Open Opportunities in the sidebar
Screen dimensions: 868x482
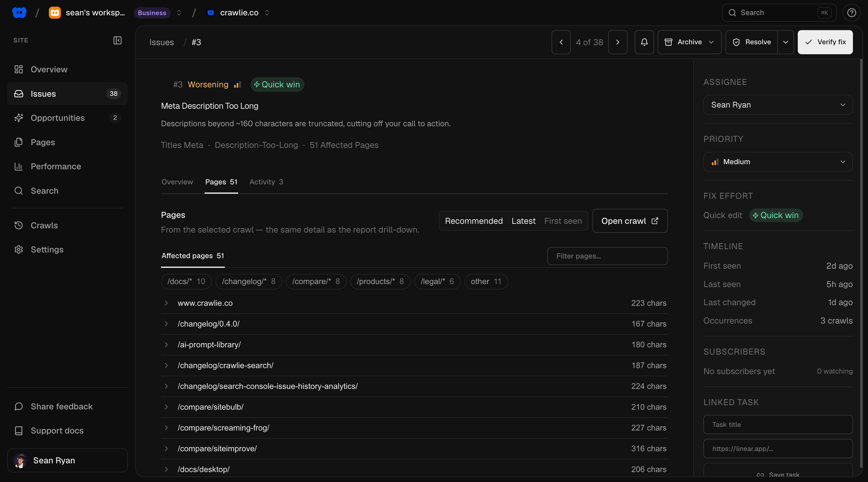coord(68,118)
